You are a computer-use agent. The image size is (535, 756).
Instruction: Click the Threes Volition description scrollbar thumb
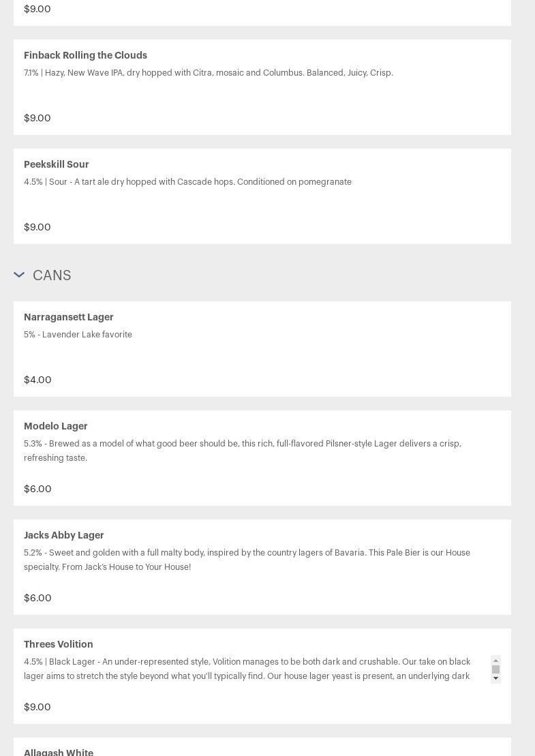pos(495,669)
